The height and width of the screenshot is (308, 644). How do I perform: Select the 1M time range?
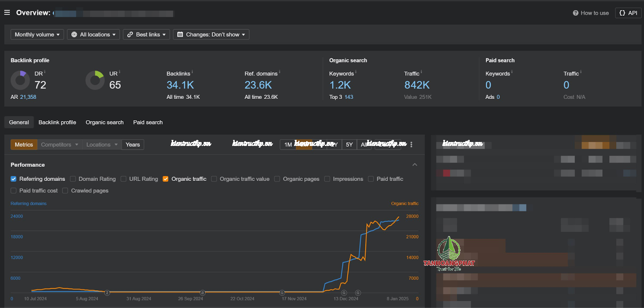[x=288, y=145]
